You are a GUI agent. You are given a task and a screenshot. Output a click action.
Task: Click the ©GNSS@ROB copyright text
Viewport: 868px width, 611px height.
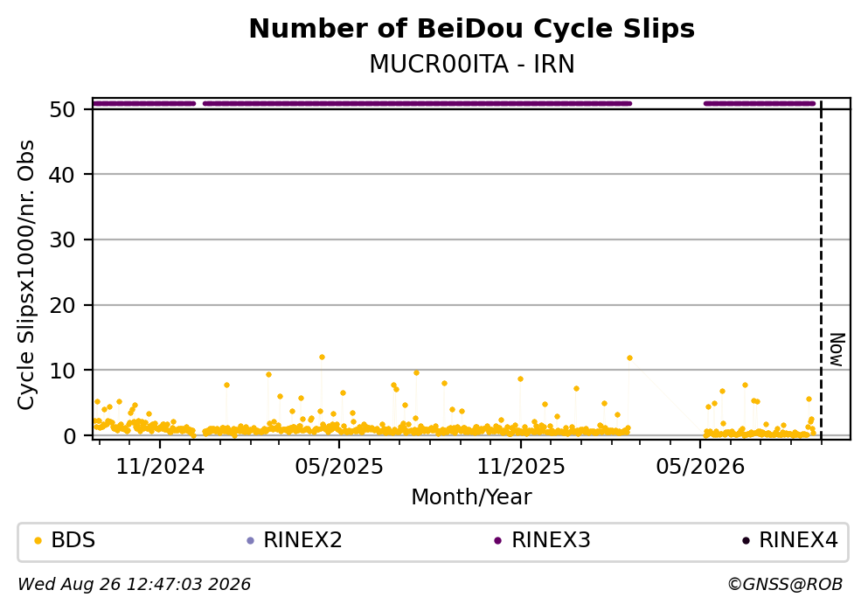click(785, 585)
